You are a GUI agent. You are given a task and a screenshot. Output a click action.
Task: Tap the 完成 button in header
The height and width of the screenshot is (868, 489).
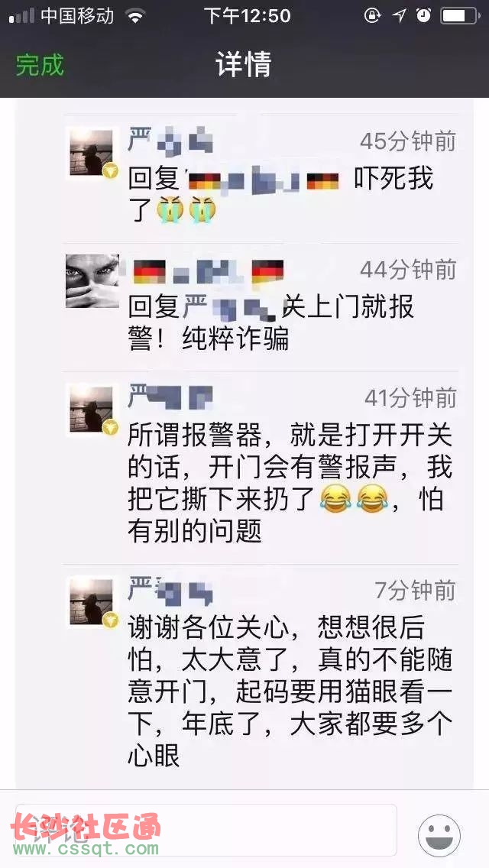pyautogui.click(x=39, y=65)
